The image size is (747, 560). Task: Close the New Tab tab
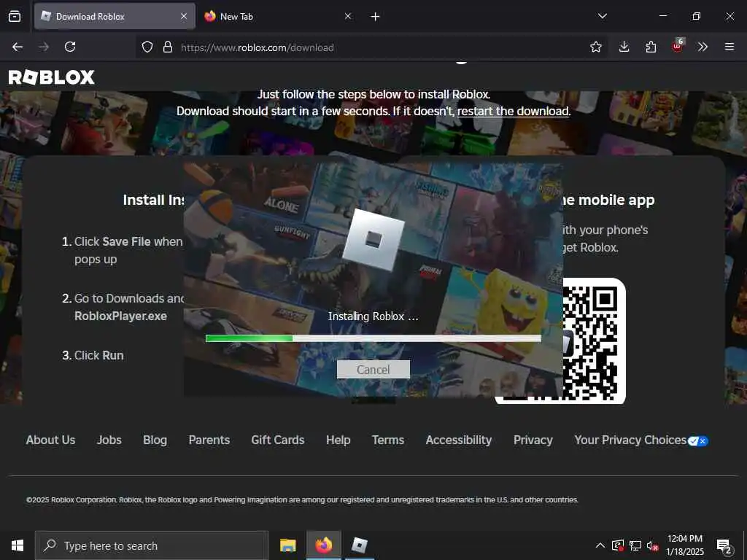(x=348, y=17)
